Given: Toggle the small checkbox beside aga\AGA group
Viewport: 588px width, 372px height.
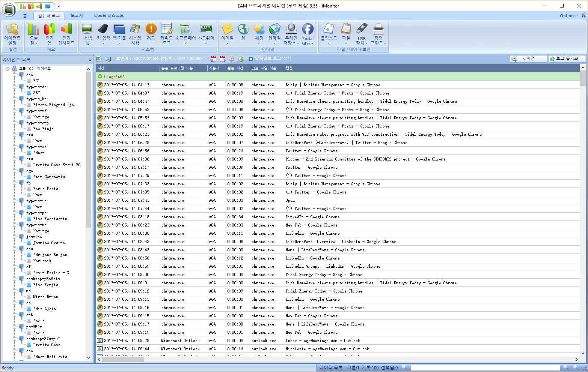Looking at the screenshot, I should point(106,76).
